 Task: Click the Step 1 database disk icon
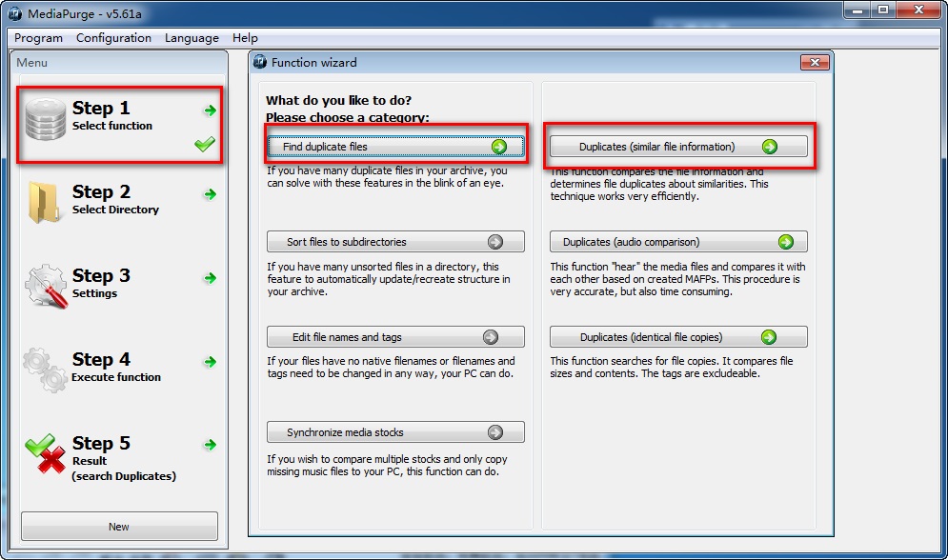click(x=46, y=120)
